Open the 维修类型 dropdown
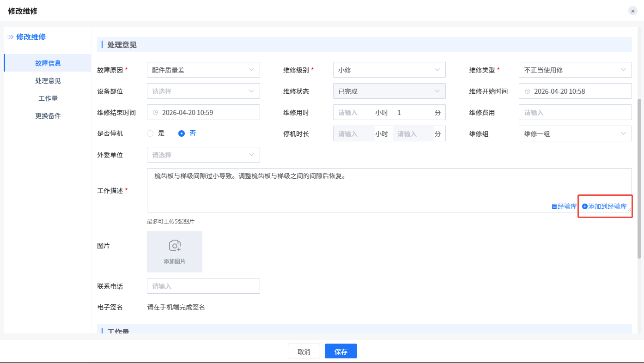The image size is (644, 363). click(x=575, y=70)
